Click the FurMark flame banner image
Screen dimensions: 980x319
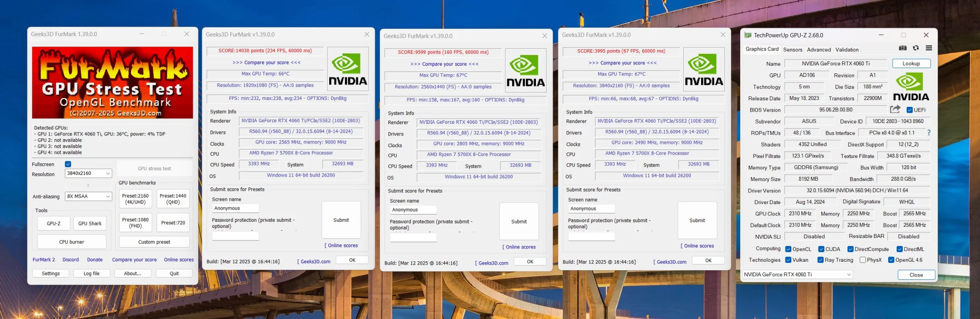[112, 83]
